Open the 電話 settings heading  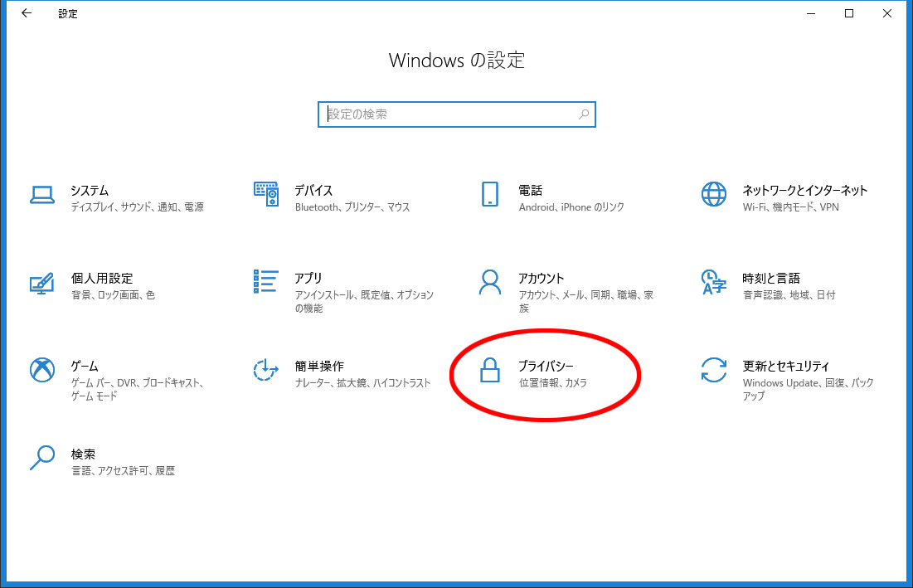(x=531, y=191)
